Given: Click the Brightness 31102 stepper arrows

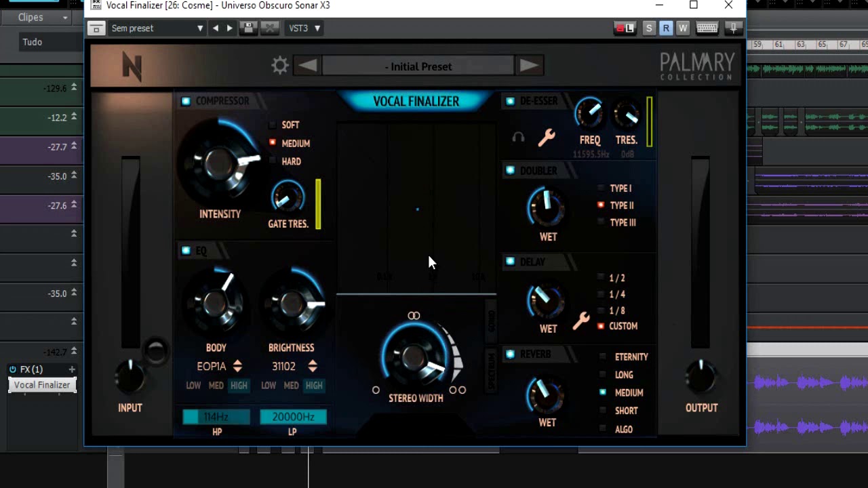Looking at the screenshot, I should 313,366.
